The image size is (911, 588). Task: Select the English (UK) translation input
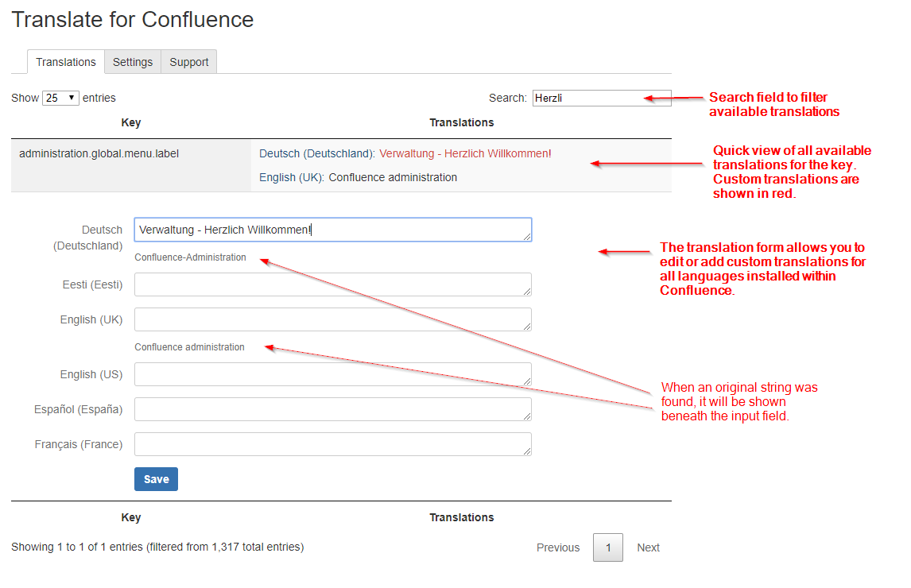click(332, 319)
